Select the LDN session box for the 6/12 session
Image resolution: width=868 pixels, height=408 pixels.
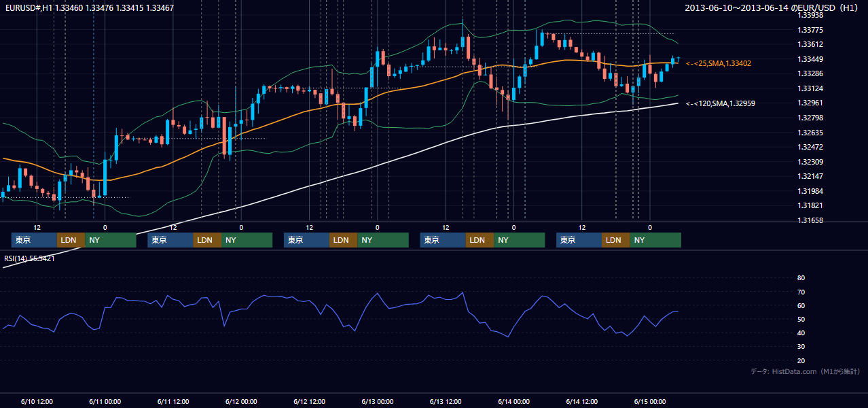tap(344, 240)
